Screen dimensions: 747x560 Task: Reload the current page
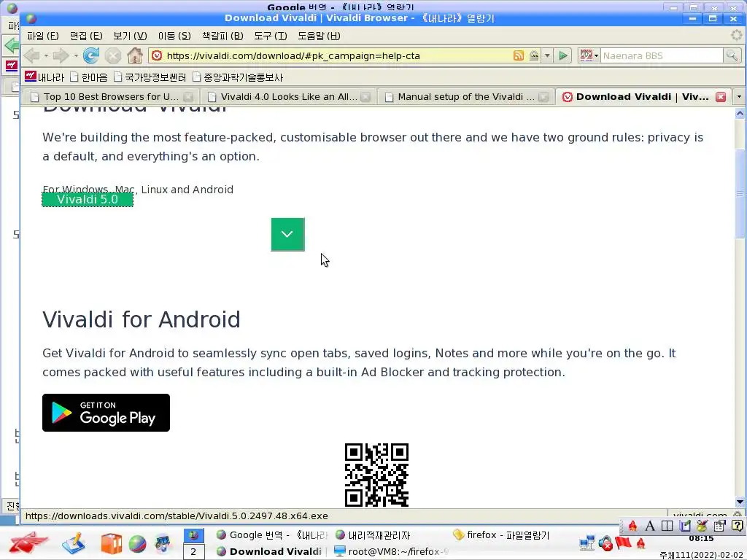[90, 55]
